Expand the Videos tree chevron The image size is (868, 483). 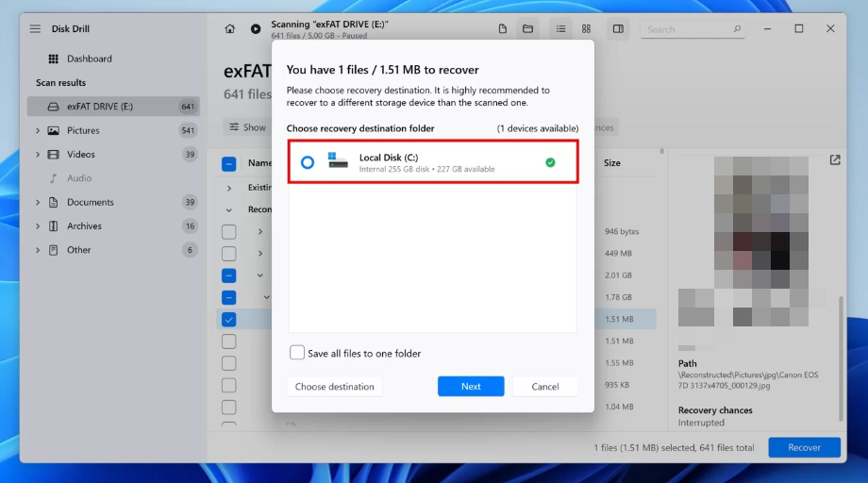coord(38,155)
